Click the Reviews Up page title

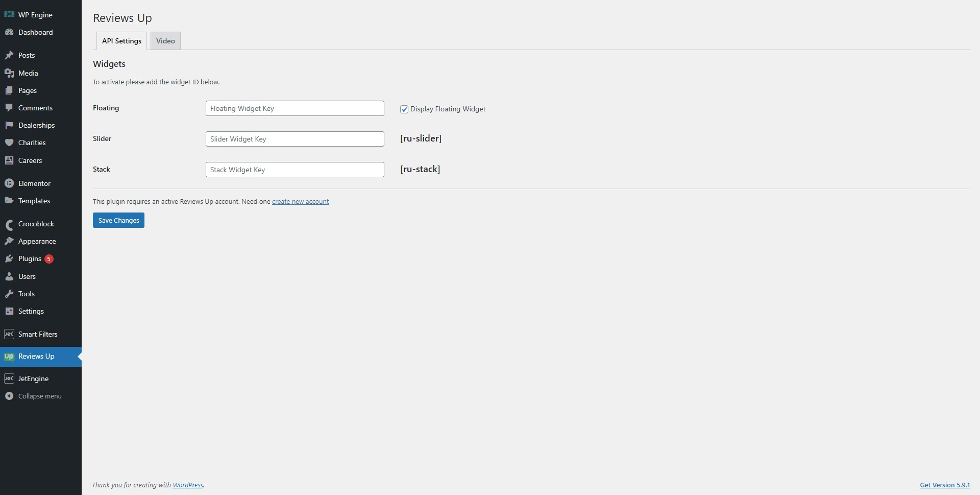pos(122,18)
